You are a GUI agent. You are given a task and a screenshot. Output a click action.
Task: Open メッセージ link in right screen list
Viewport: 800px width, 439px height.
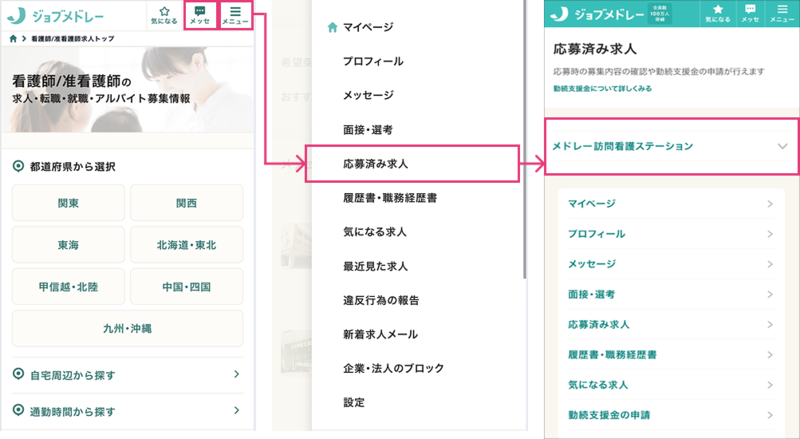pyautogui.click(x=592, y=264)
